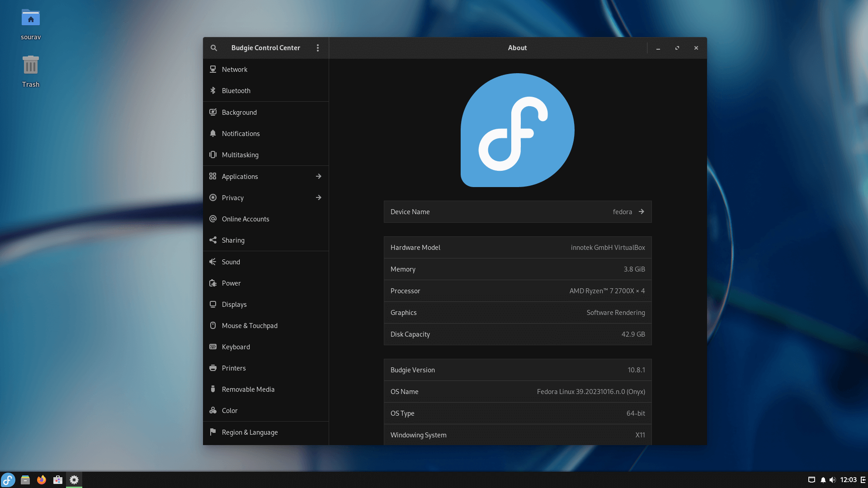Click the search magnifier in Budgie Control Center
This screenshot has width=868, height=488.
pos(213,47)
